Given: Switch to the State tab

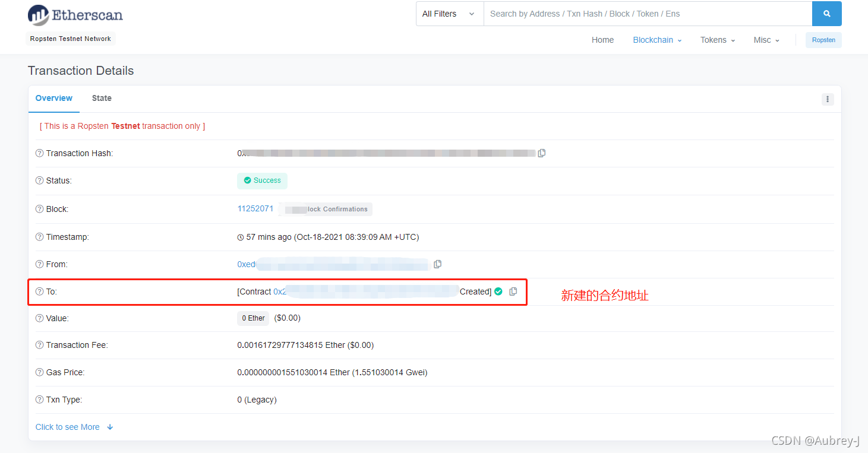Looking at the screenshot, I should pos(102,98).
